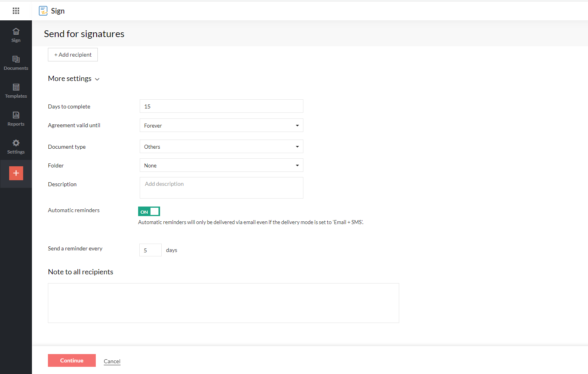Viewport: 588px width, 374px height.
Task: Open Document type dropdown
Action: tap(221, 146)
